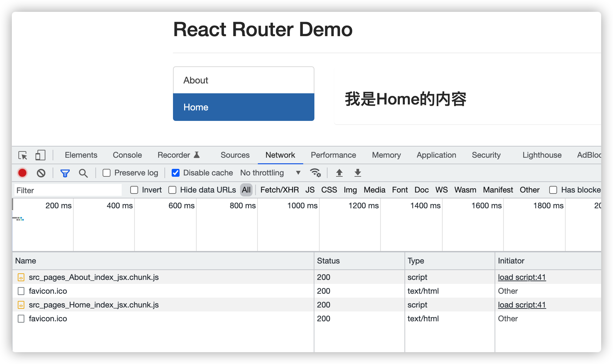Open the network search magnifier icon
Viewport: 613px width, 364px height.
click(x=83, y=173)
